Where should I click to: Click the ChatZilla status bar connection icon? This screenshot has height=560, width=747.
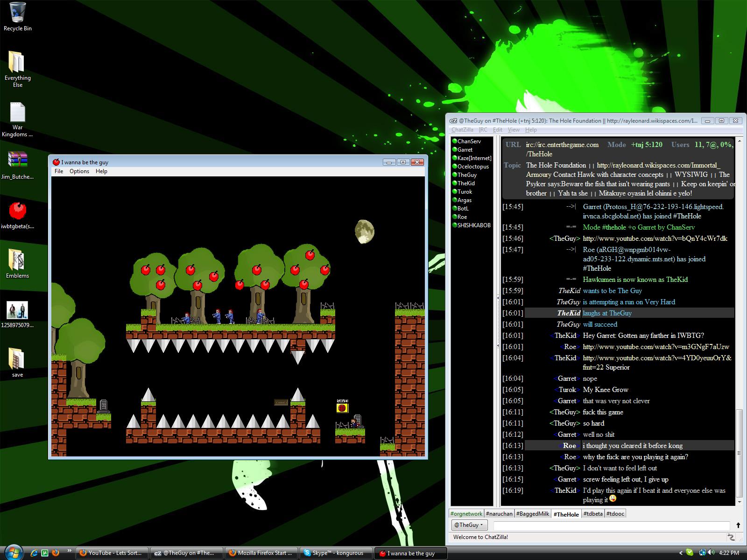pyautogui.click(x=731, y=537)
